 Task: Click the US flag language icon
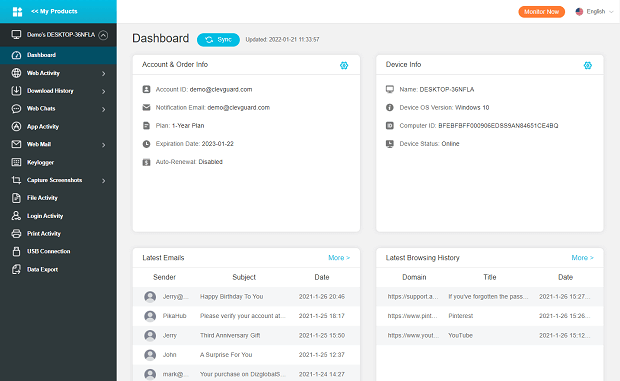(579, 11)
